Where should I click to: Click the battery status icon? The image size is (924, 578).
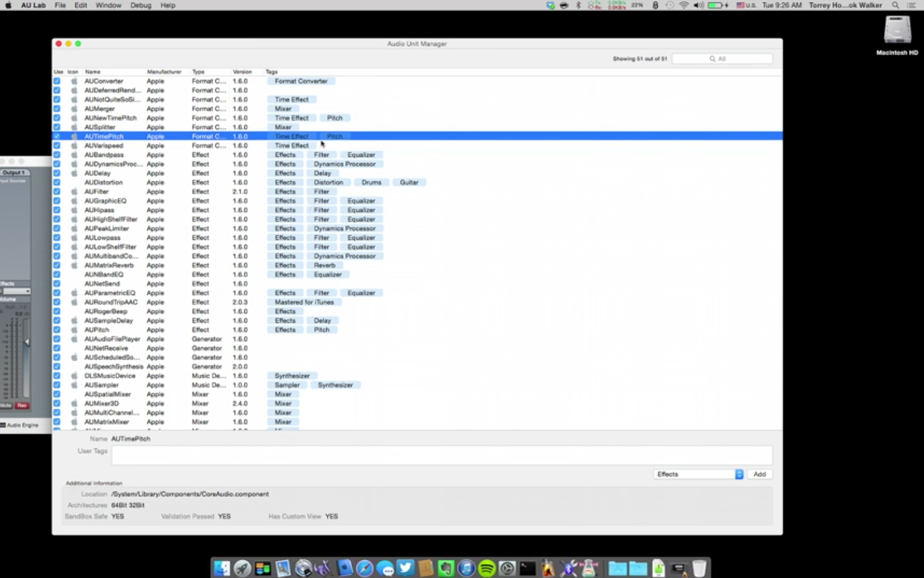(x=718, y=5)
